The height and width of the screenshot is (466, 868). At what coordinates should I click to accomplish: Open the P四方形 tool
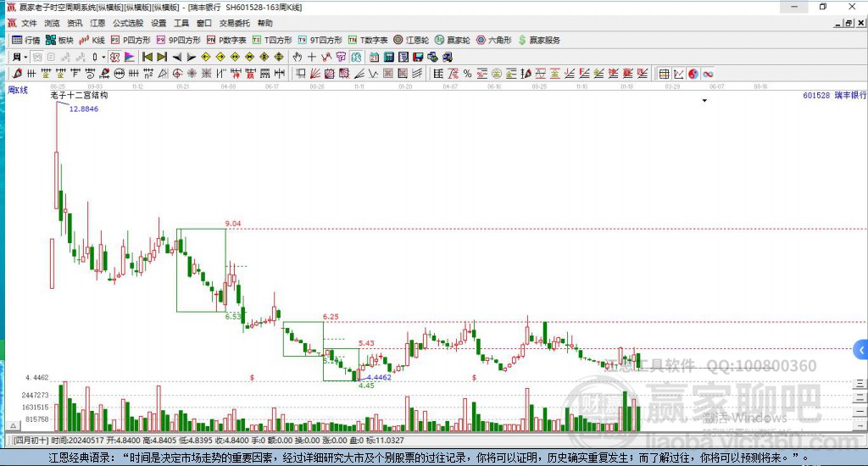pyautogui.click(x=131, y=40)
